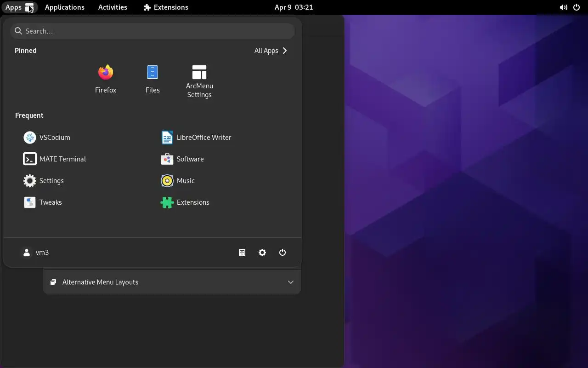Toggle the Apps menu button in top bar

coord(19,7)
